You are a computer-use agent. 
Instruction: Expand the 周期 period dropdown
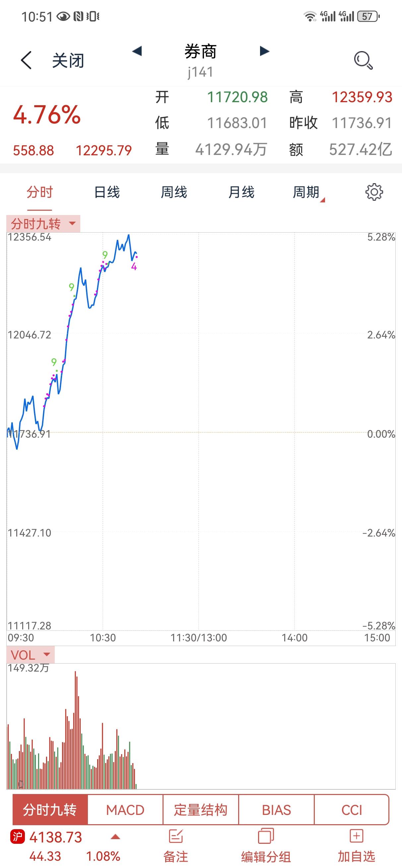click(308, 192)
